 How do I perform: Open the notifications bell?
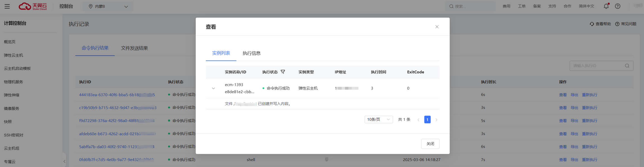pyautogui.click(x=606, y=6)
